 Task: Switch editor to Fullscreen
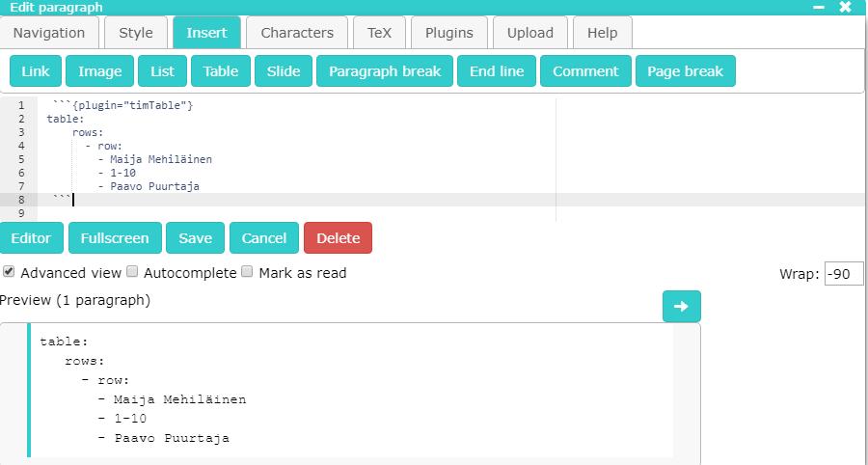pyautogui.click(x=115, y=238)
